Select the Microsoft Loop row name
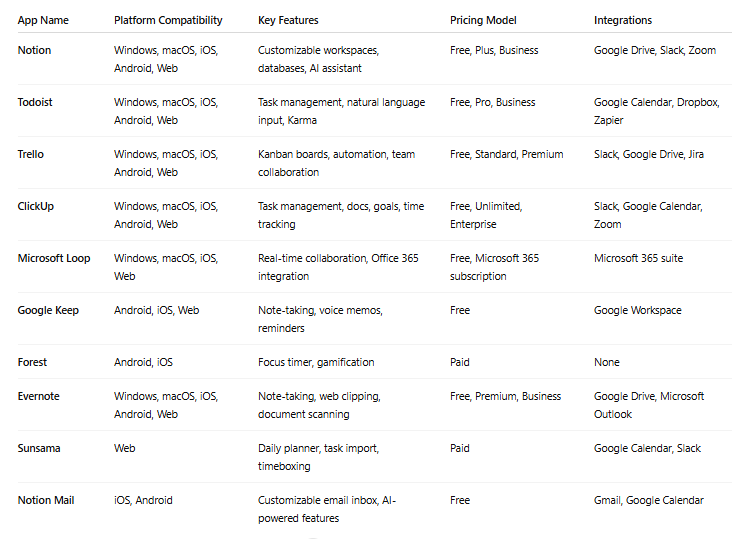This screenshot has width=742, height=539. [x=54, y=258]
